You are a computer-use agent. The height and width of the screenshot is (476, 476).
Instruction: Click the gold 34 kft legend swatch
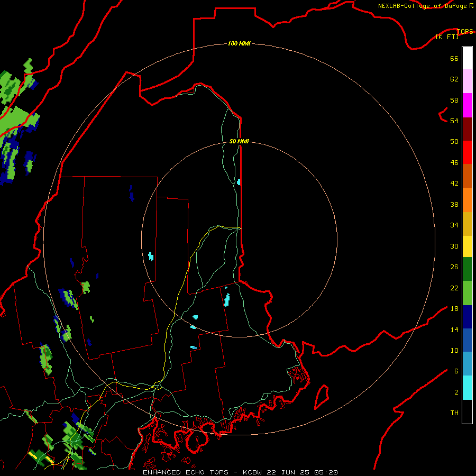[x=467, y=224]
